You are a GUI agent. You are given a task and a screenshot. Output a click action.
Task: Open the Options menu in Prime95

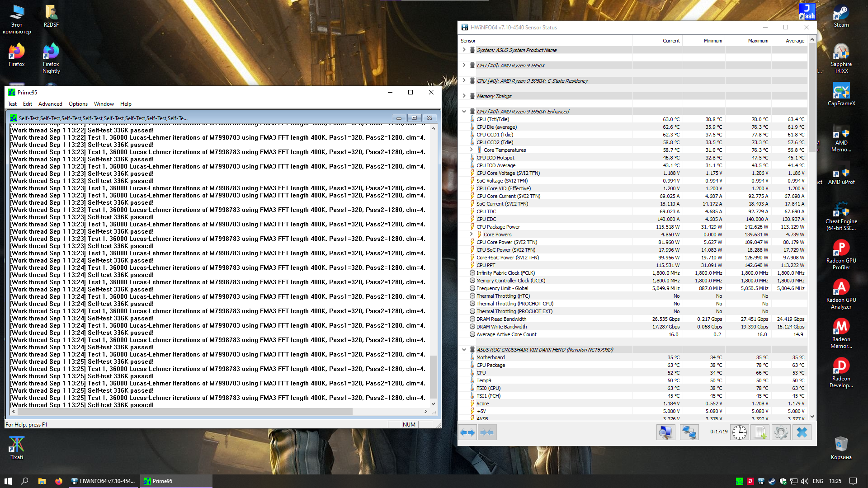[78, 104]
